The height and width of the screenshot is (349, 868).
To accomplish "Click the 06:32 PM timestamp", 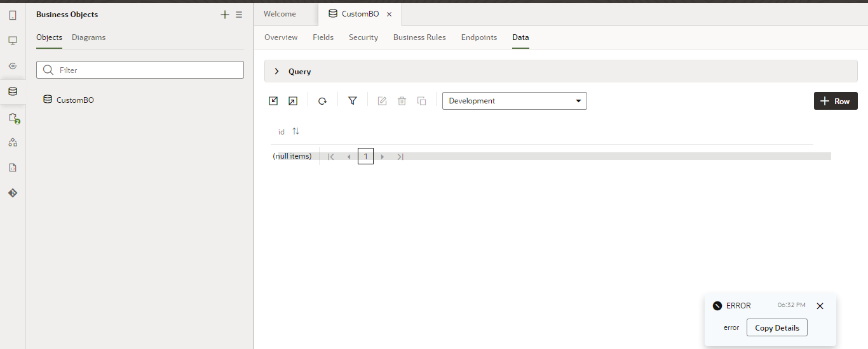I will tap(792, 305).
